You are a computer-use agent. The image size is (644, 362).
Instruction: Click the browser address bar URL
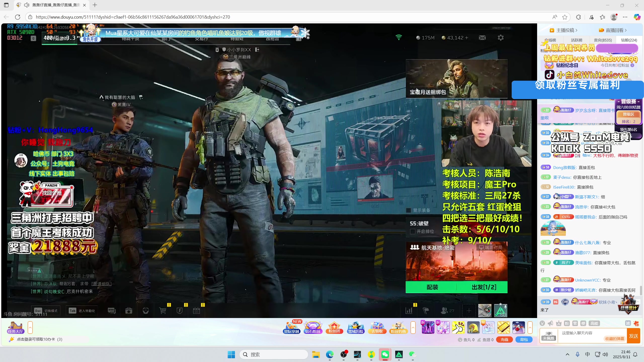point(133,17)
